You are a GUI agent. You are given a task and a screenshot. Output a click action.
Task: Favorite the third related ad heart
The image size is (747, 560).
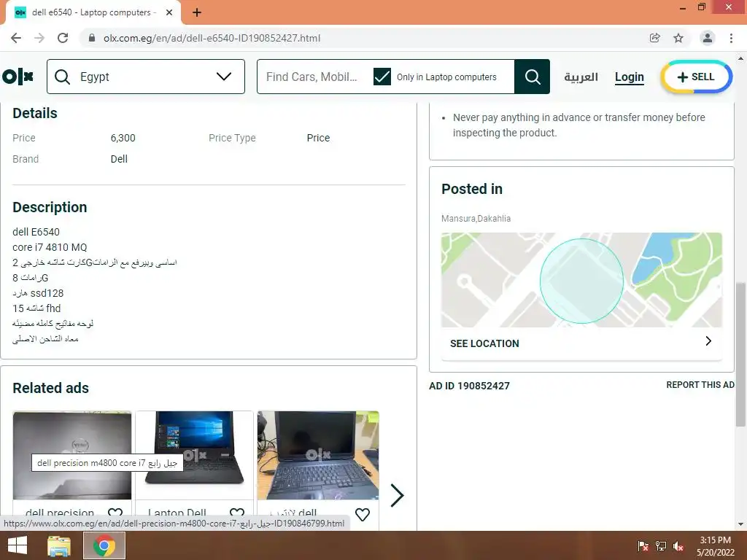(x=363, y=514)
